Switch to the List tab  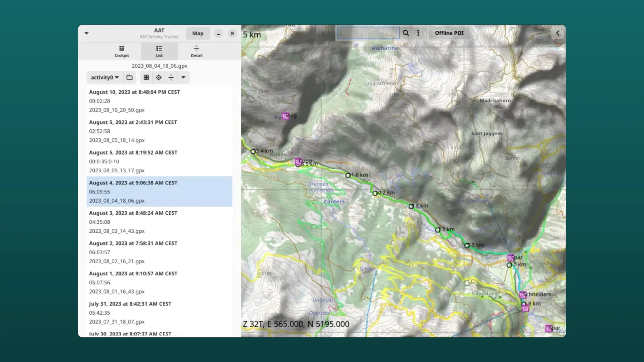159,51
